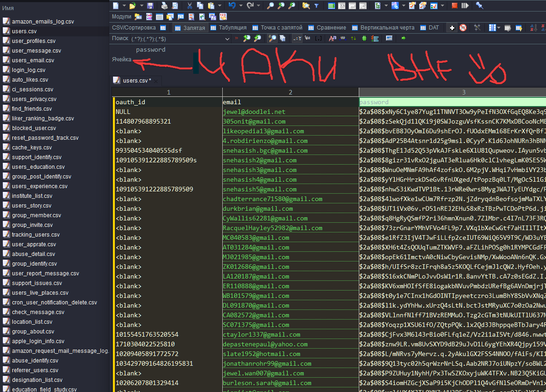Viewport: 546px width, 392px height.
Task: Toggle the Табуляция delimiter button
Action: point(228,28)
